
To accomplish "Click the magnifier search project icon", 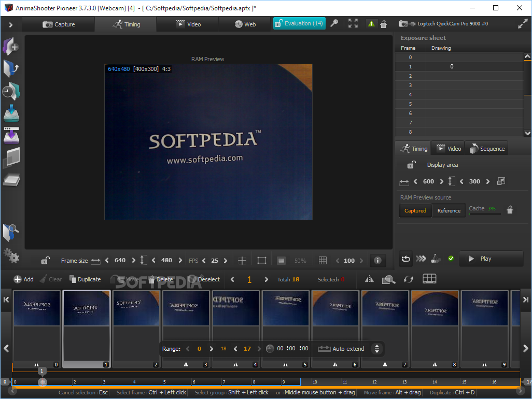I will (11, 232).
